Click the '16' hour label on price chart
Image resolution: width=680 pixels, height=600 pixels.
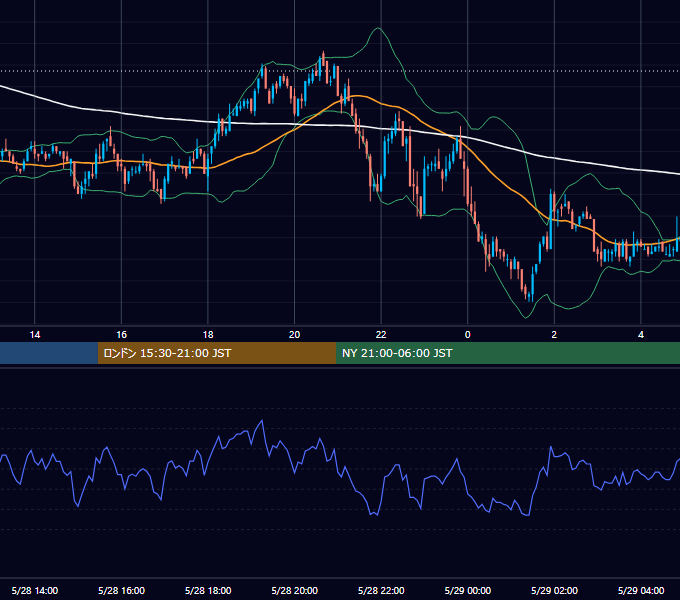121,335
